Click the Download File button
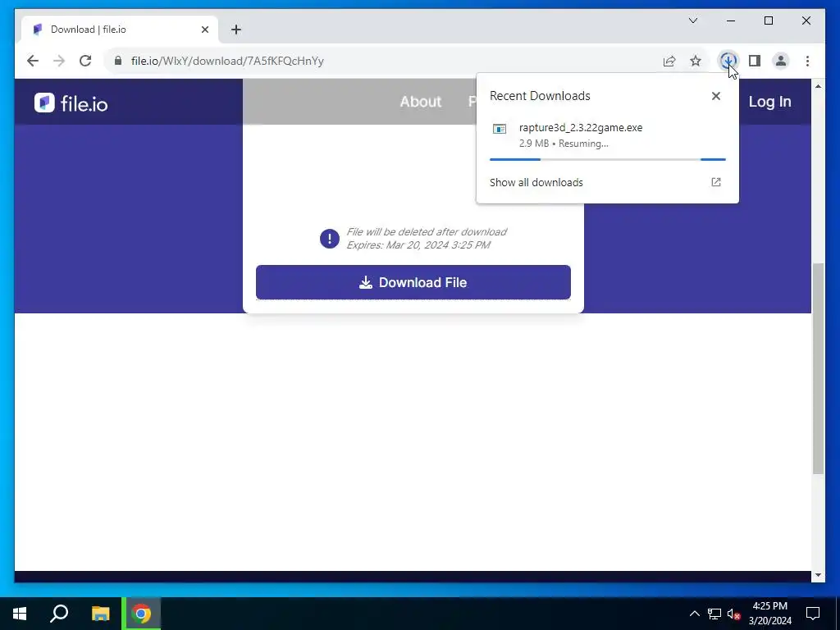Image resolution: width=840 pixels, height=630 pixels. [x=413, y=282]
